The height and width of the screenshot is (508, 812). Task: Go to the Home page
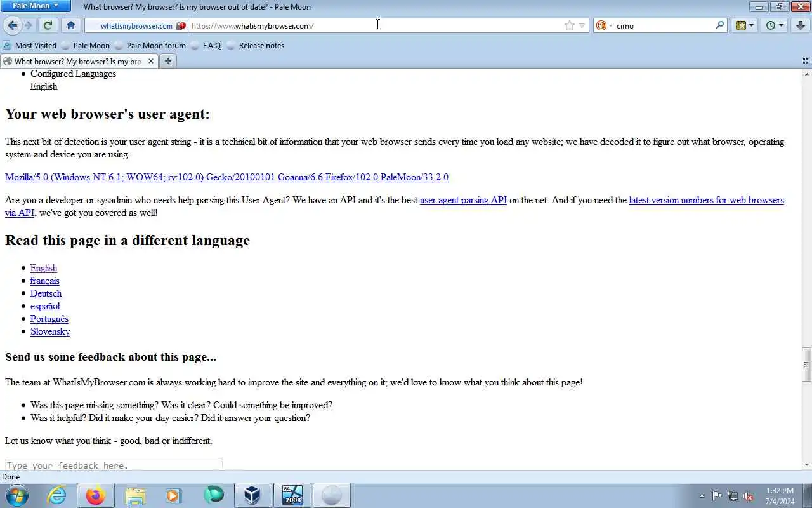71,25
